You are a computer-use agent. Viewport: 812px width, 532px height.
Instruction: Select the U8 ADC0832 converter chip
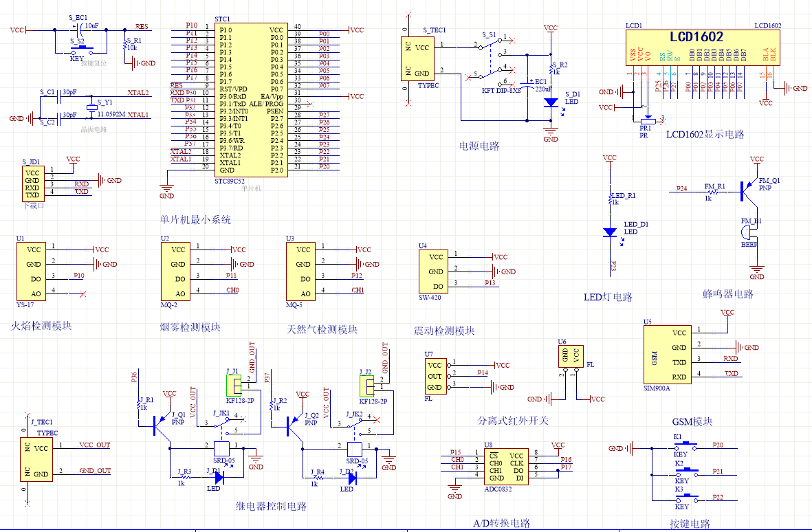pos(507,467)
